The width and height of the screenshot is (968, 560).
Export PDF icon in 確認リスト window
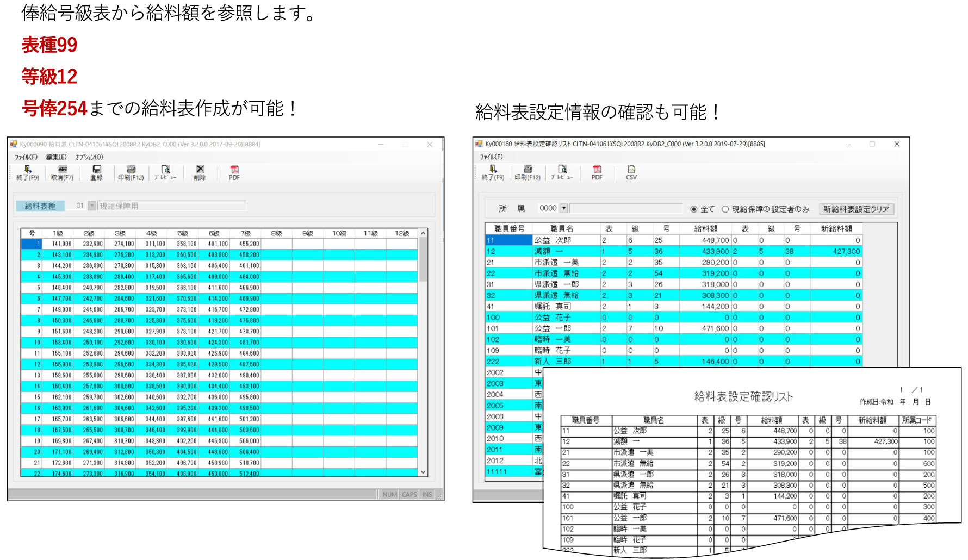pyautogui.click(x=597, y=173)
